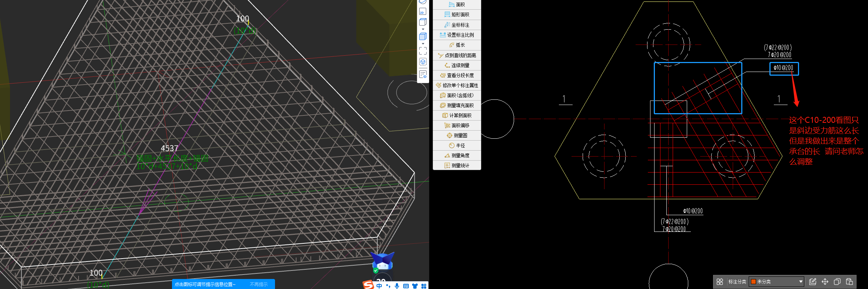The image size is (868, 289).
Task: Click the edit annotation pencil icon
Action: click(x=813, y=282)
